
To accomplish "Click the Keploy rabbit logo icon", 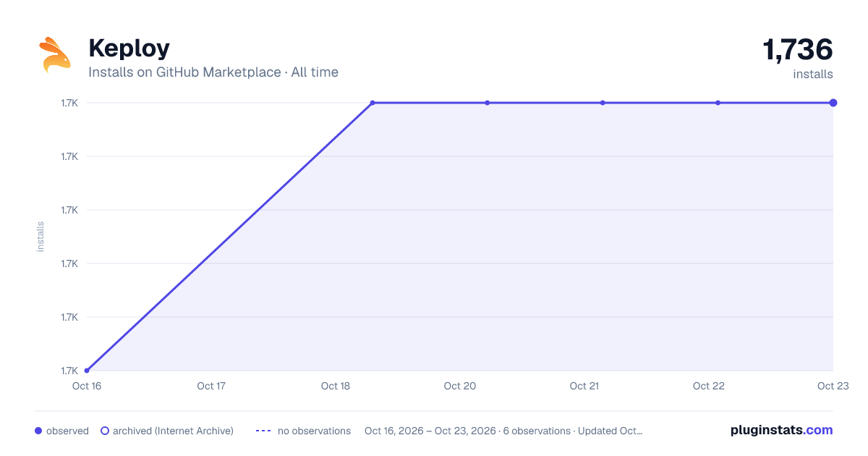I will click(x=54, y=54).
